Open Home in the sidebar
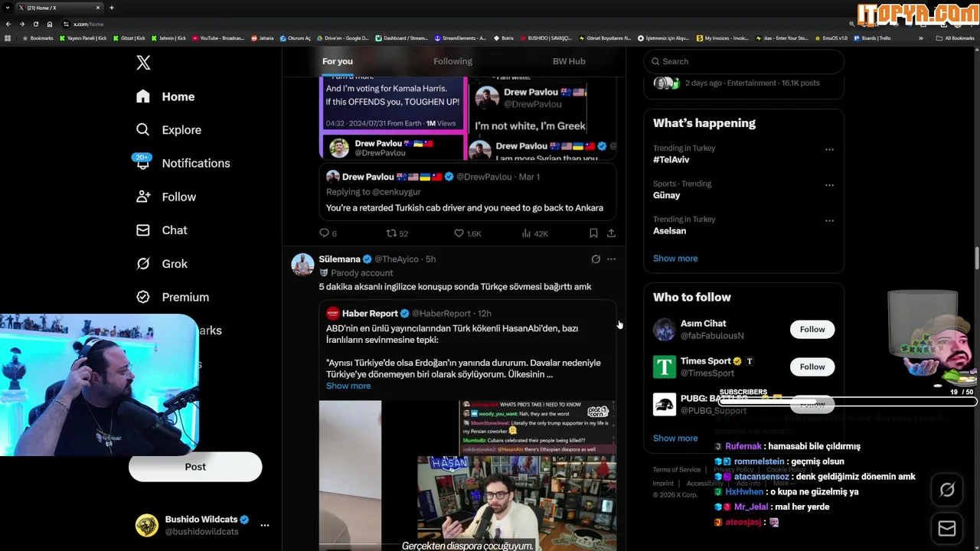The image size is (980, 551). 165,96
